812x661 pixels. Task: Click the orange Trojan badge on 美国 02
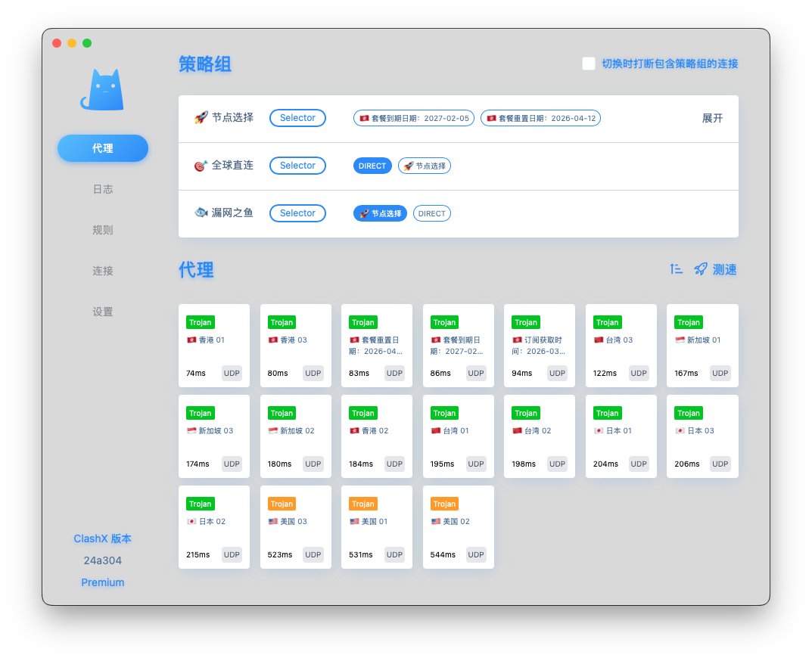pos(444,504)
